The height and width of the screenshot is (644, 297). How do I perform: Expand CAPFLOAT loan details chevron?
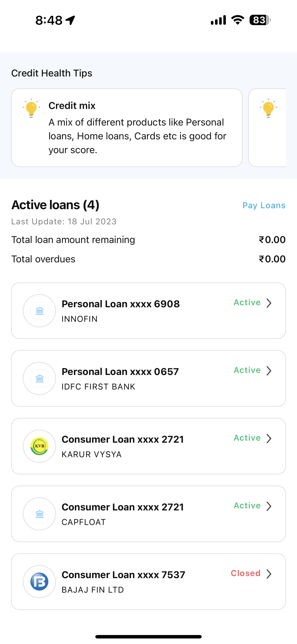(x=269, y=506)
